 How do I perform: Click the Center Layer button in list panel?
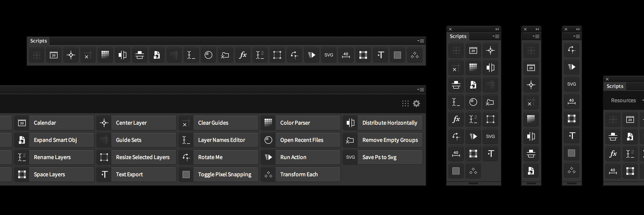[x=137, y=123]
